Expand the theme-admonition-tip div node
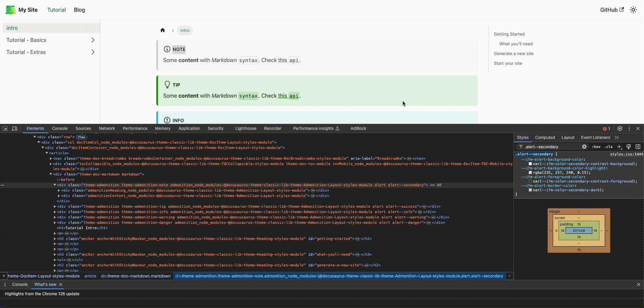Viewport: 644px width, 308px height. (55, 207)
